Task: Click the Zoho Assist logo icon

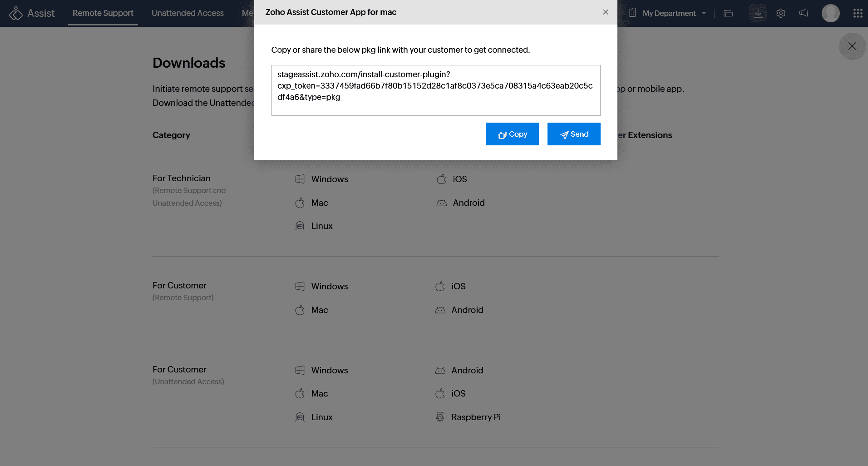Action: coord(16,13)
